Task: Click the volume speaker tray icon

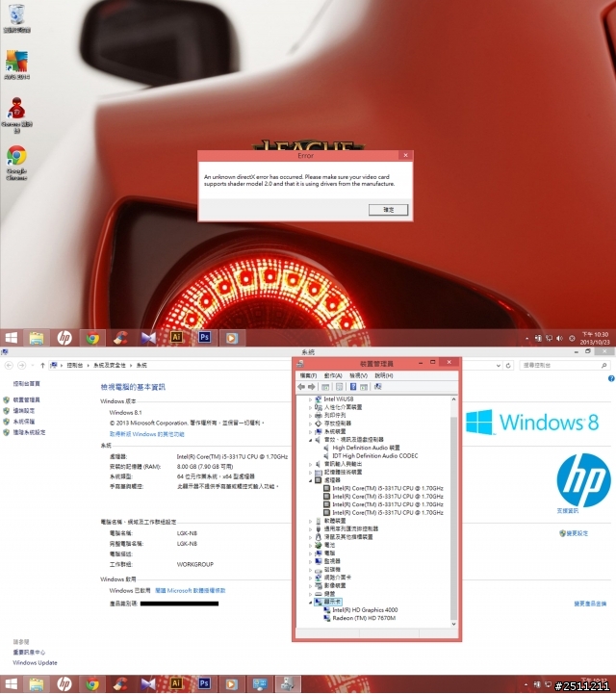Action: point(560,338)
